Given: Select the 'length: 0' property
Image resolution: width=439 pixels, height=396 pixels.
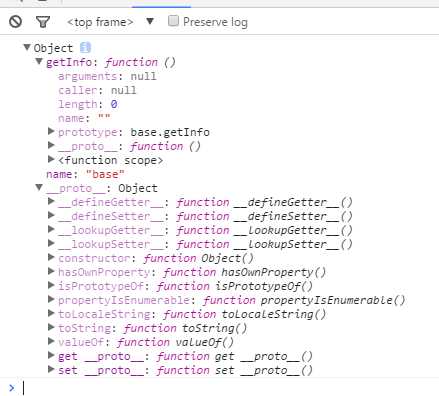Looking at the screenshot, I should (88, 104).
